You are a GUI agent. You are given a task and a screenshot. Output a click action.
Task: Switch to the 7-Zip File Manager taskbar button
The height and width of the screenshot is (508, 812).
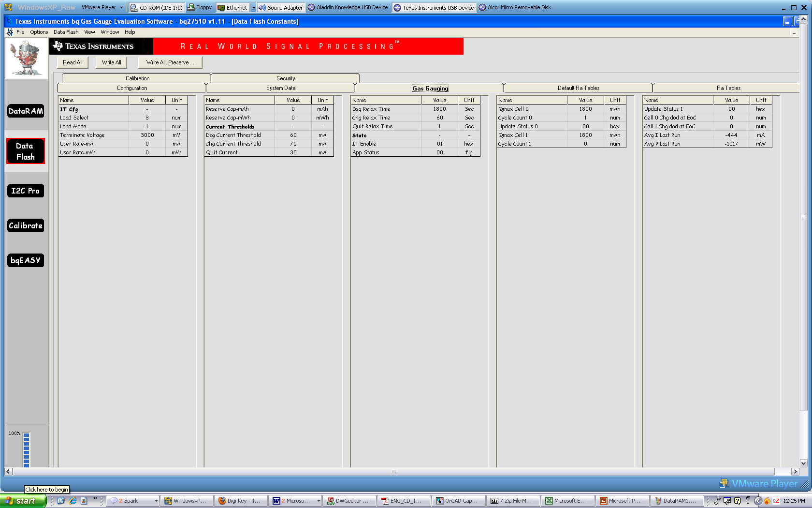click(x=512, y=501)
